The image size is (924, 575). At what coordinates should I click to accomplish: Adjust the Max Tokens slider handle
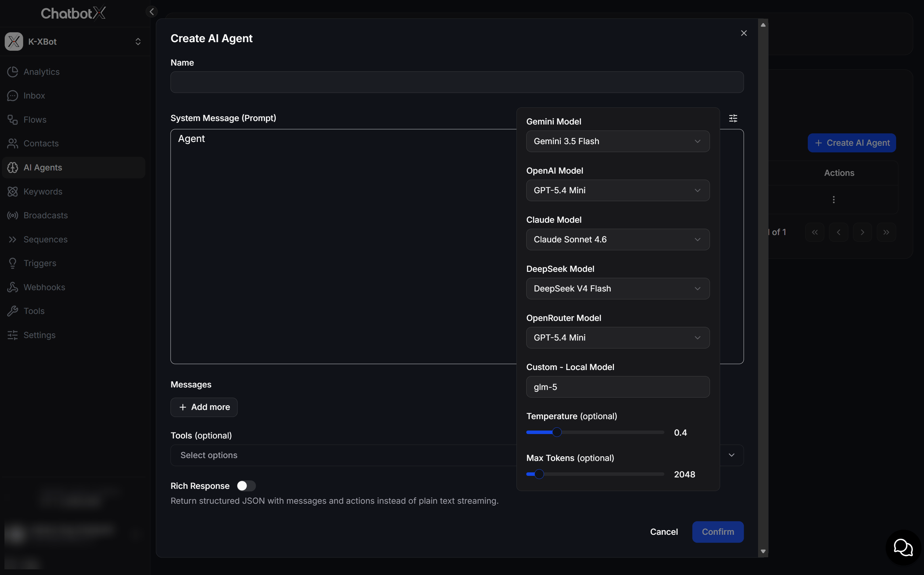(x=539, y=474)
